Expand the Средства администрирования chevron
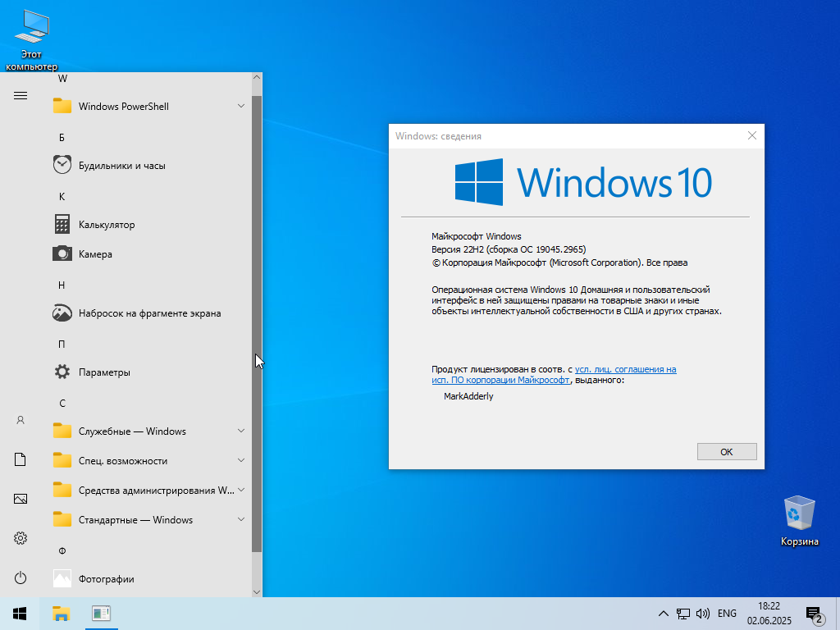 tap(241, 490)
